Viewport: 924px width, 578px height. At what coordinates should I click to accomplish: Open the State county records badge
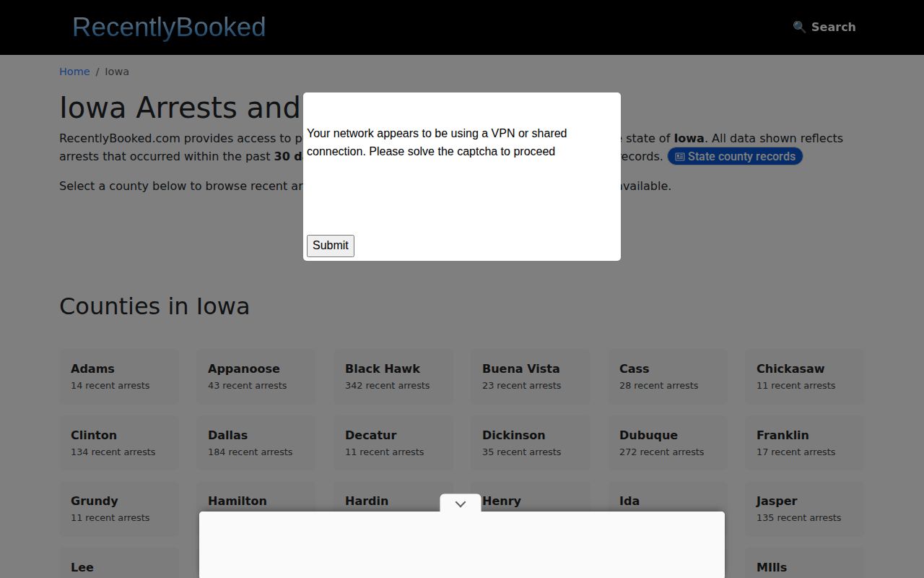735,156
